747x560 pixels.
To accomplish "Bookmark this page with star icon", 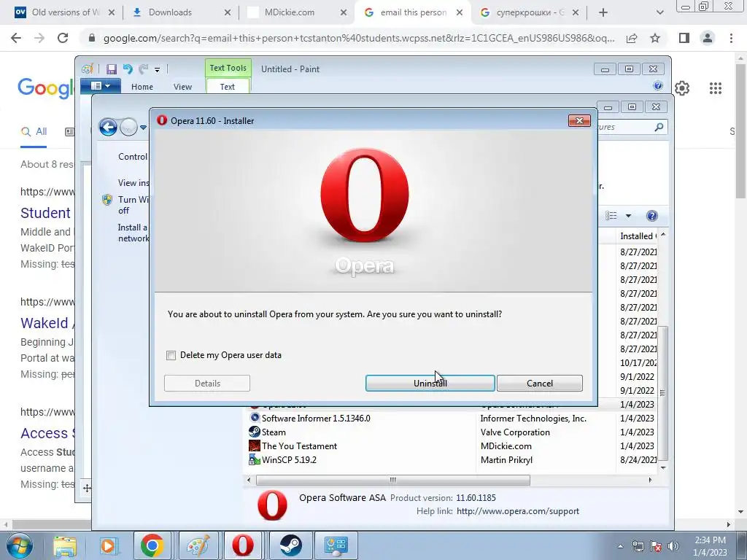I will (x=655, y=38).
